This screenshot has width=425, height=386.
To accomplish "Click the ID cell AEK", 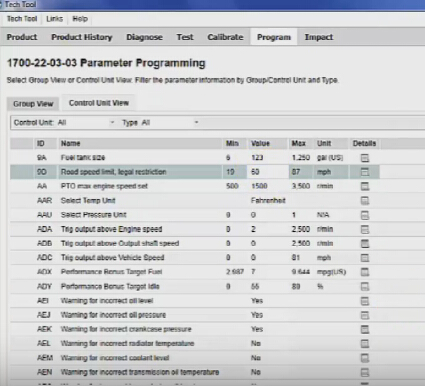I will click(x=44, y=330).
